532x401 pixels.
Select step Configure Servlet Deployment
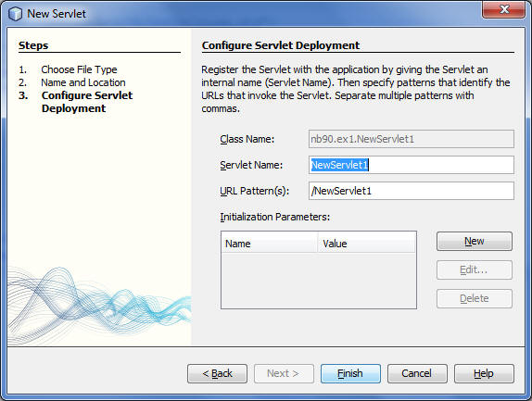[87, 102]
